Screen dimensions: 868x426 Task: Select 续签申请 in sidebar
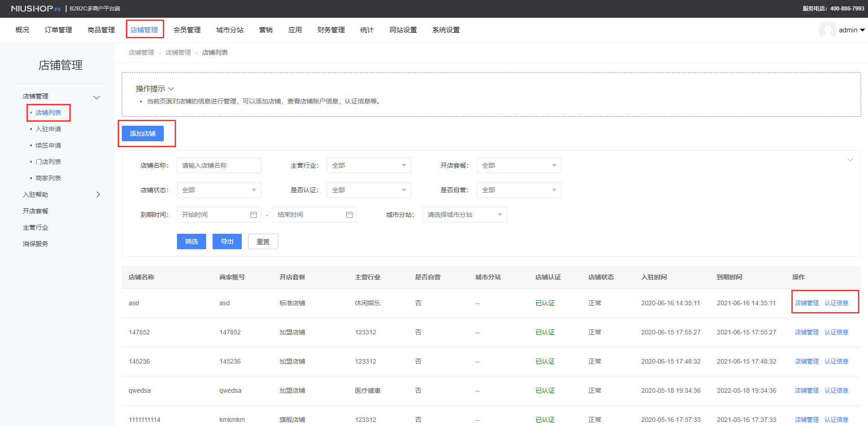coord(48,145)
